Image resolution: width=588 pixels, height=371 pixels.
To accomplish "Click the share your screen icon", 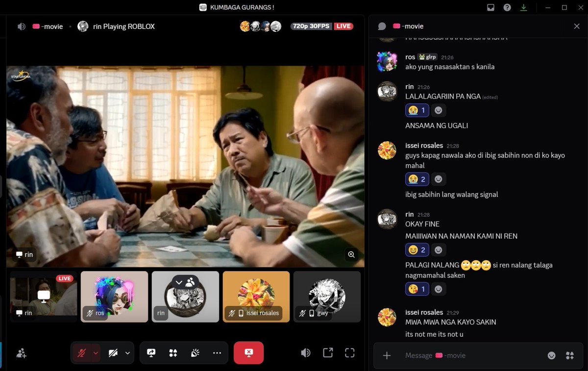I will 151,353.
